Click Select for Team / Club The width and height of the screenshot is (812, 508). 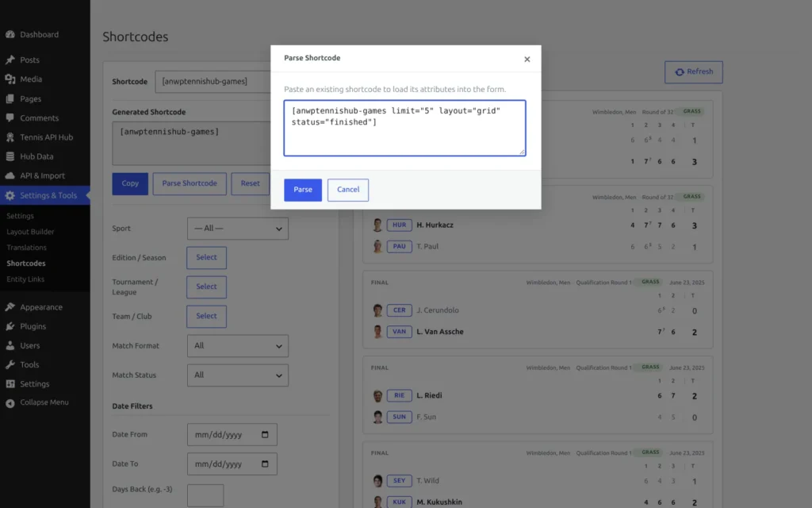point(206,316)
